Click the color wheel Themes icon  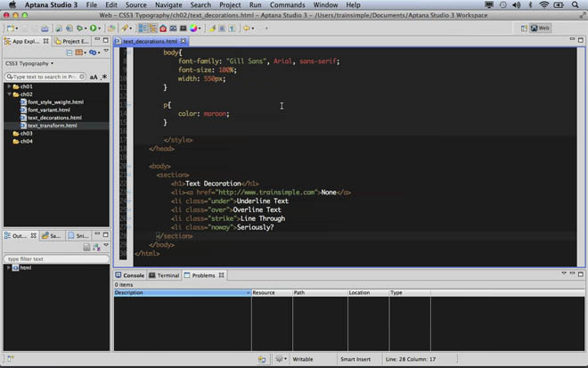193,29
